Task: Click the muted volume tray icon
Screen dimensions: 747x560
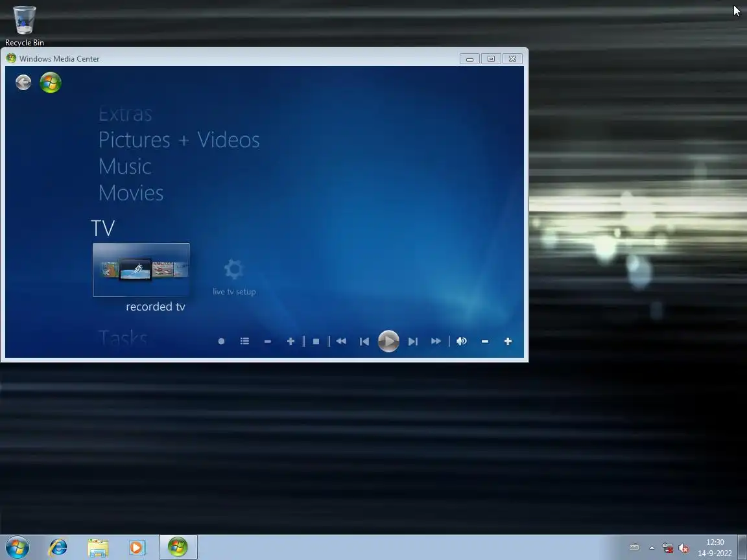Action: click(683, 548)
